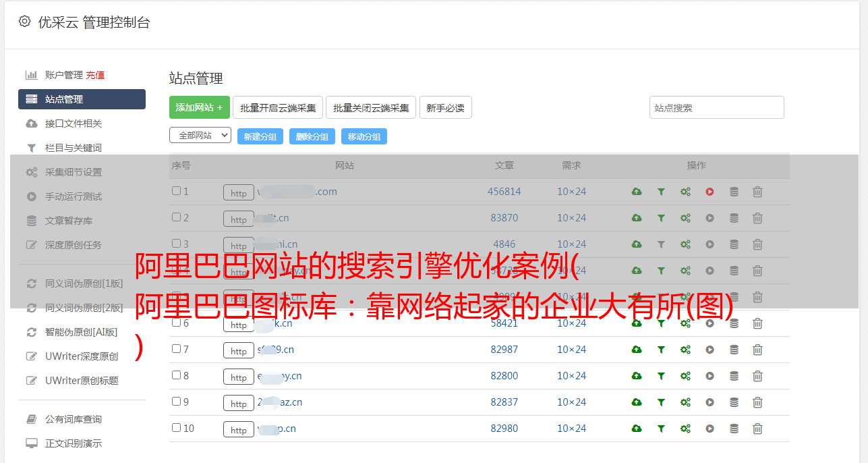The width and height of the screenshot is (868, 463).
Task: Click the 删除分组 button
Action: coord(312,136)
